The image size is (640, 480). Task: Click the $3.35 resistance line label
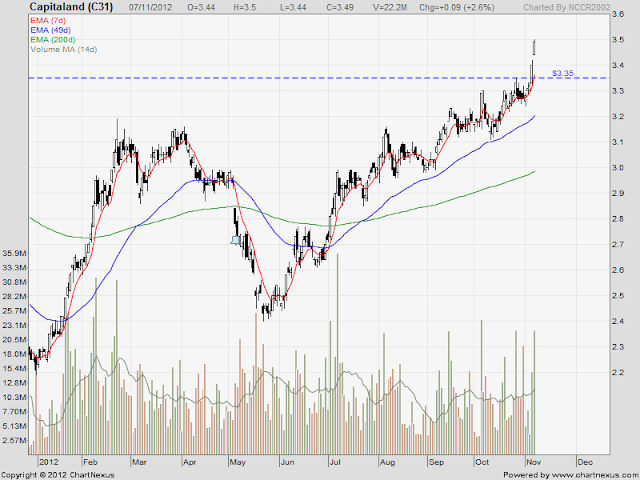point(562,73)
